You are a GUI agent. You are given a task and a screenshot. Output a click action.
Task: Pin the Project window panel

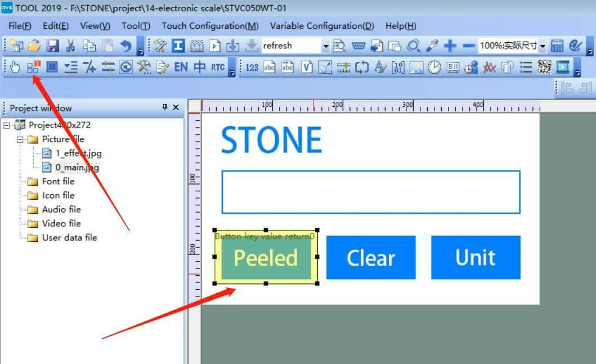click(165, 107)
